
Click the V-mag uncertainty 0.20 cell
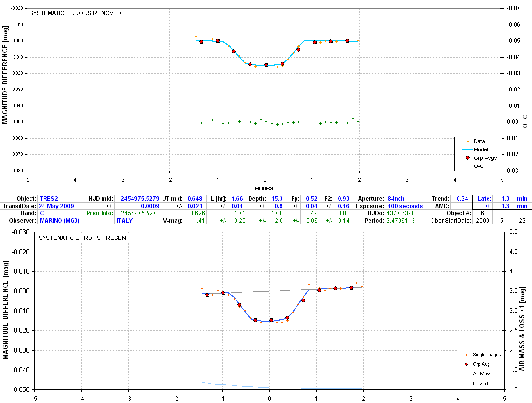[239, 220]
